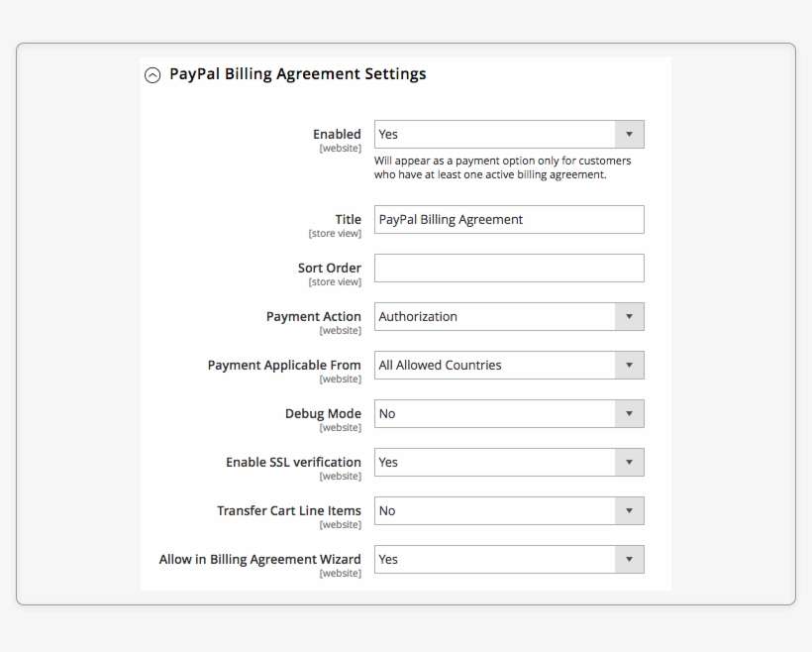Viewport: 812px width, 652px height.
Task: Click the Payment Action dropdown arrow
Action: click(629, 317)
